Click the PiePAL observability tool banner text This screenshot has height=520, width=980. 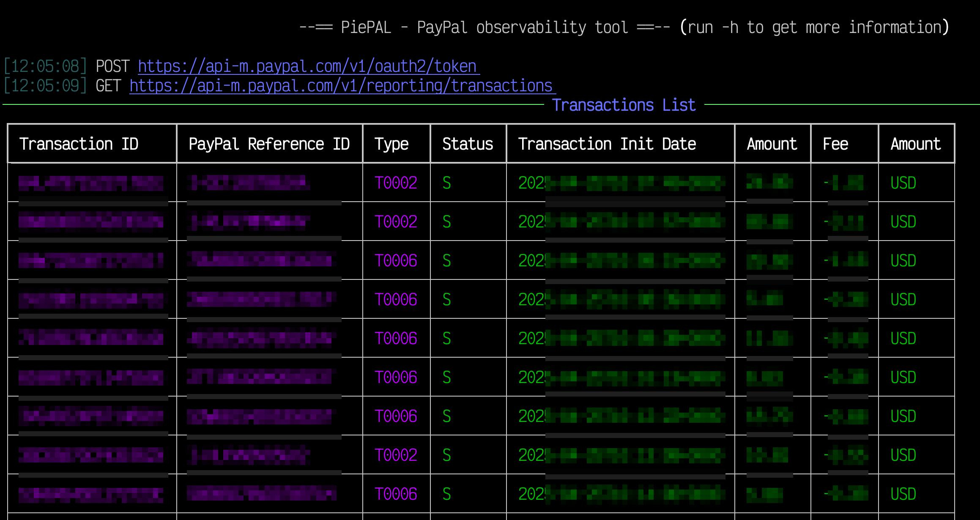[485, 27]
